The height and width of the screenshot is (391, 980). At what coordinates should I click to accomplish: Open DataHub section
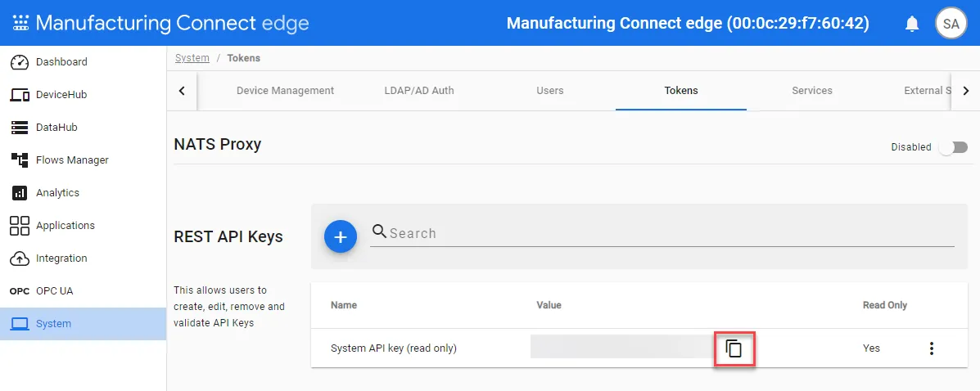click(84, 128)
